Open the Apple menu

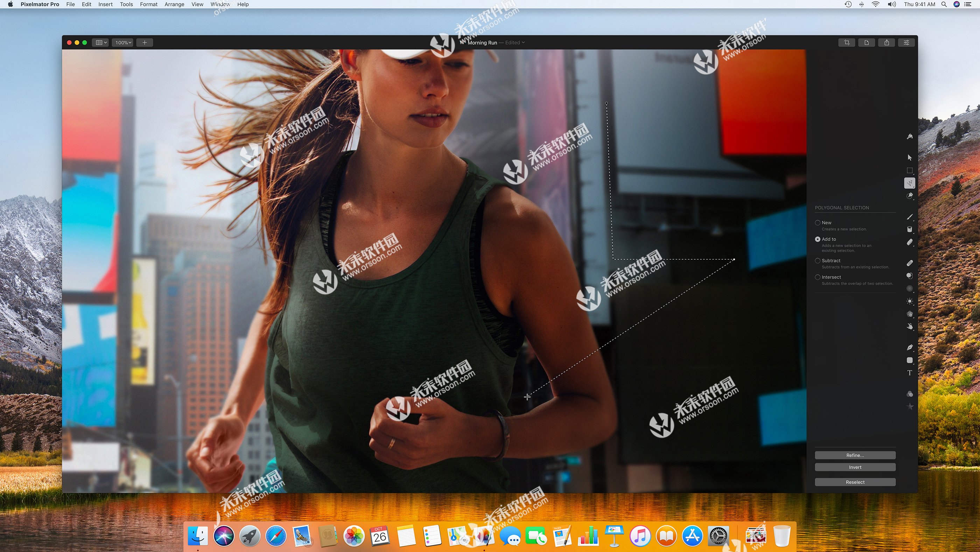pyautogui.click(x=10, y=4)
